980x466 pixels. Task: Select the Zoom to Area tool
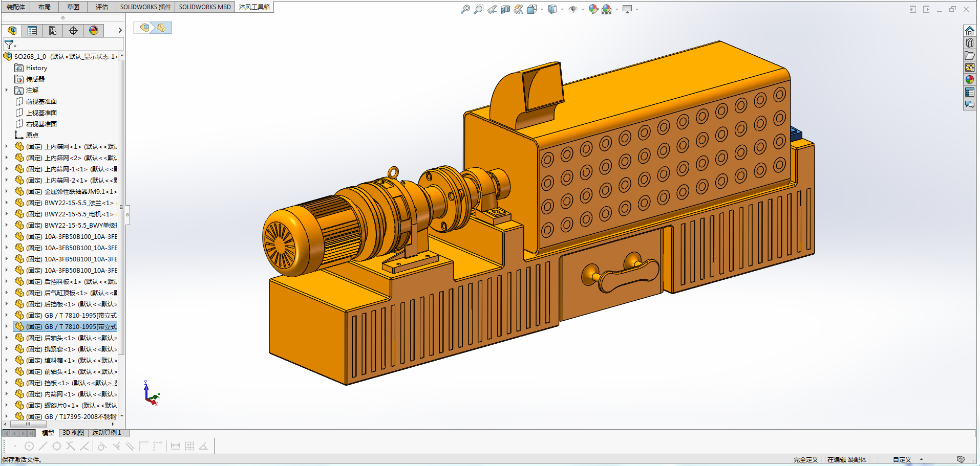478,9
